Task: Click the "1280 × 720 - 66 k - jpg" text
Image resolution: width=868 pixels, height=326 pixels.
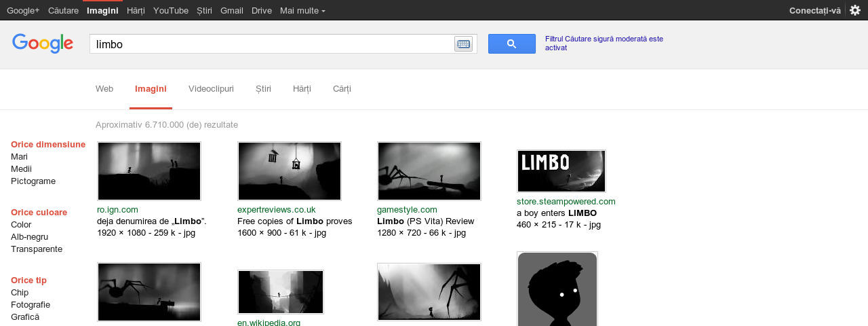Action: (421, 233)
